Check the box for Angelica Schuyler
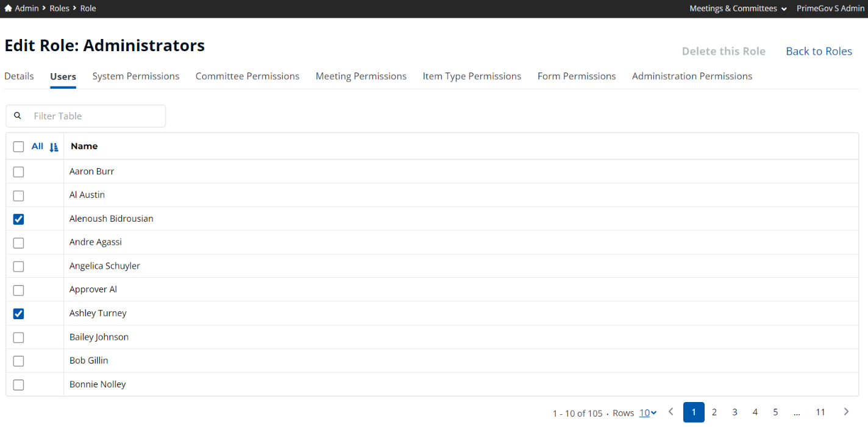This screenshot has height=427, width=868. 18,267
